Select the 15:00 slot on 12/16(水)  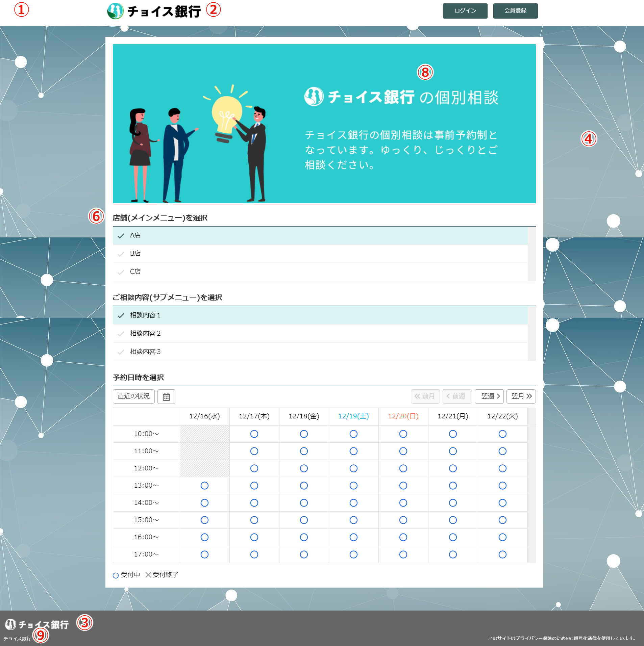pyautogui.click(x=204, y=520)
